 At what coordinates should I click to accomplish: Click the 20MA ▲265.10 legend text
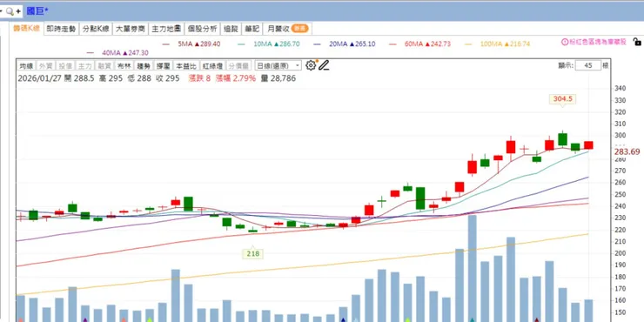(352, 44)
